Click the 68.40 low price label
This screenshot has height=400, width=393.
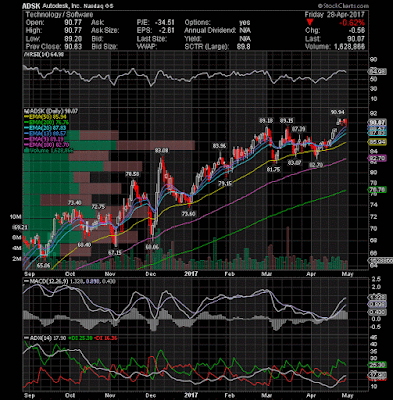pyautogui.click(x=84, y=245)
